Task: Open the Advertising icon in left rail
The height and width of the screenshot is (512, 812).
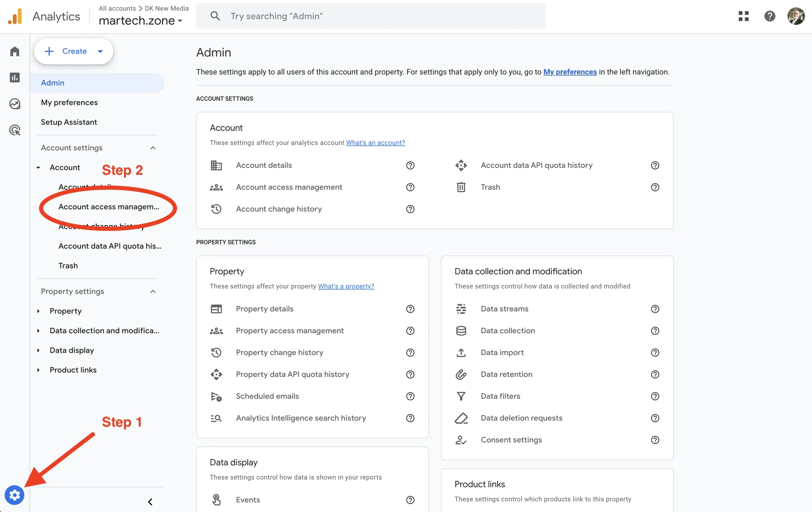Action: [15, 130]
